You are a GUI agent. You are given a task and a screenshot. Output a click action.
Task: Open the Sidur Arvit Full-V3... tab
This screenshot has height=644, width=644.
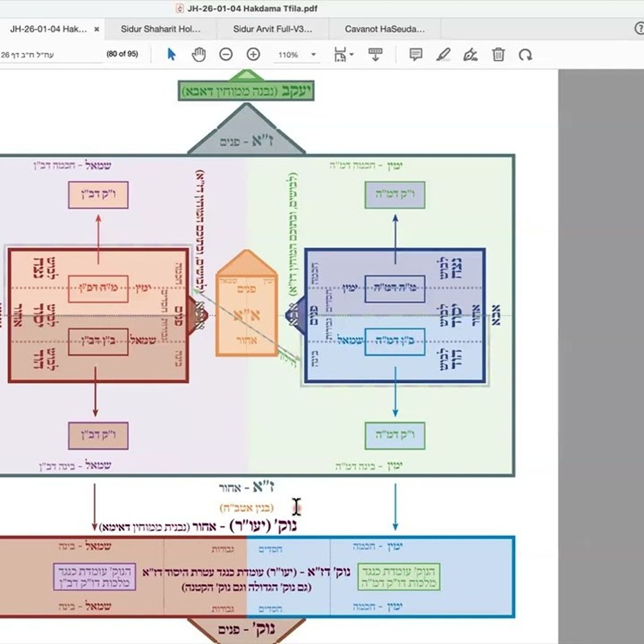273,29
